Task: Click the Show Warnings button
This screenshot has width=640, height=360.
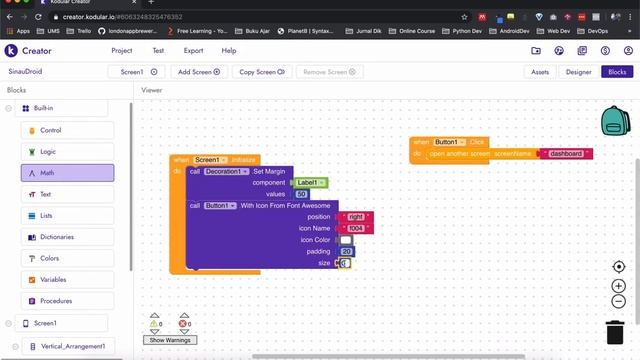Action: coord(170,340)
